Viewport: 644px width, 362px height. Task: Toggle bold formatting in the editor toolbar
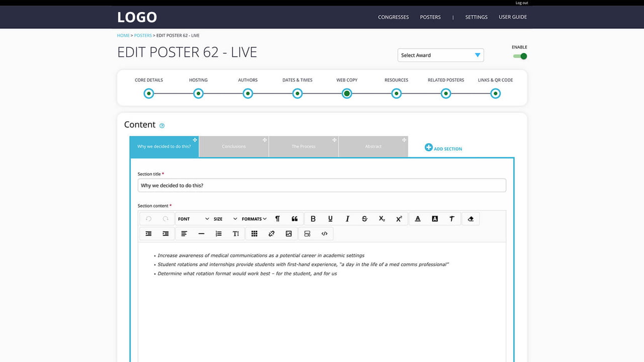pos(313,219)
